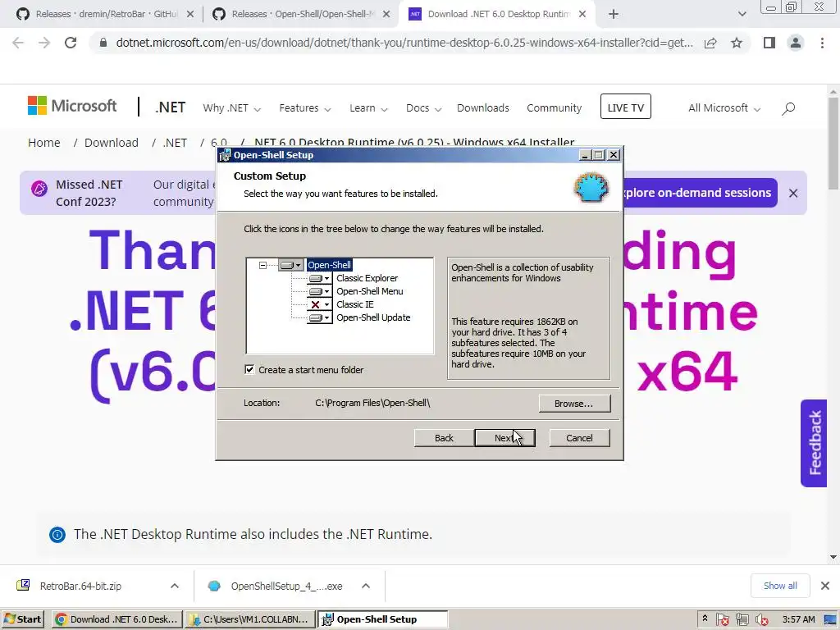This screenshot has height=630, width=840.
Task: Click the browser back arrow
Action: coord(18,43)
